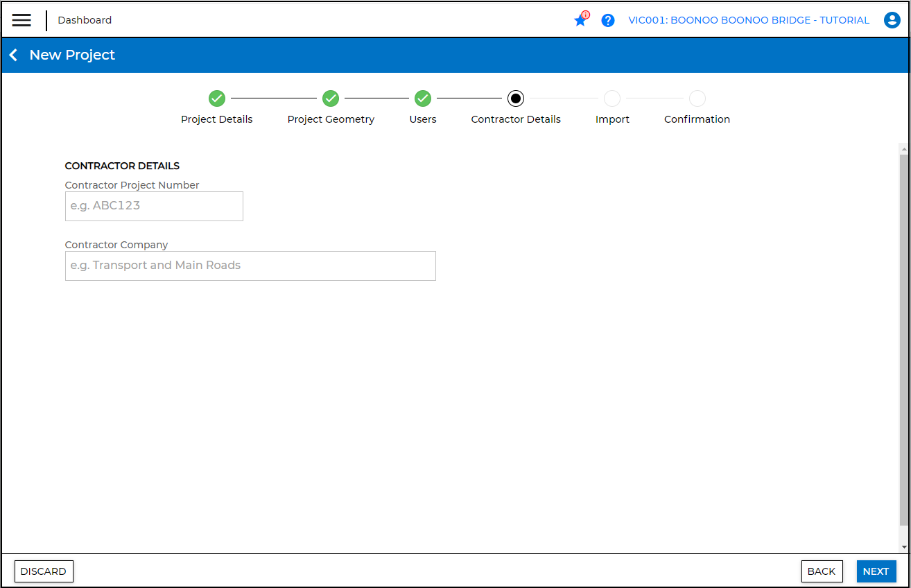Viewport: 911px width, 588px height.
Task: Click the favorites star icon
Action: pyautogui.click(x=580, y=21)
